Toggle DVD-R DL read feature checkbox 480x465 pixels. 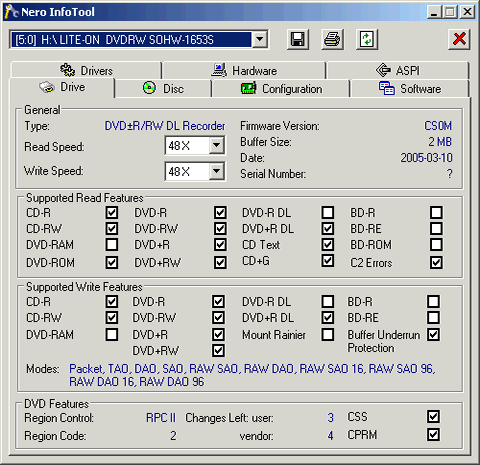(x=328, y=213)
